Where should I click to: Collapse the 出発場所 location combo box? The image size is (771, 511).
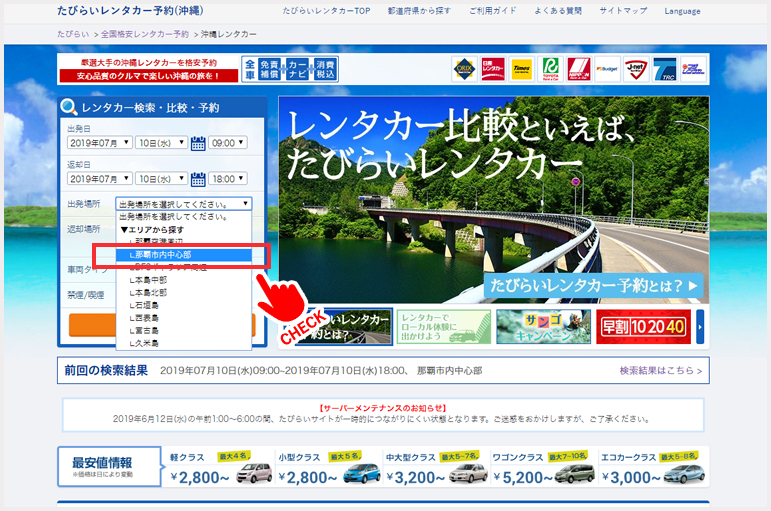tap(184, 204)
